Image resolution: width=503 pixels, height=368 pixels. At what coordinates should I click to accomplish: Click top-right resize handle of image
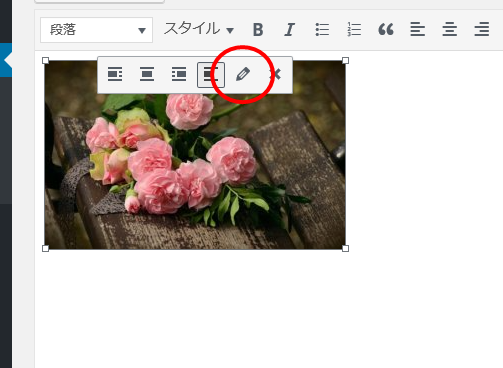click(346, 61)
